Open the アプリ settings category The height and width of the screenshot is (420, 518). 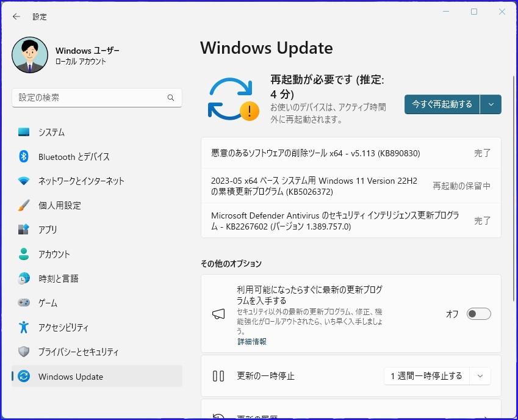(x=97, y=230)
